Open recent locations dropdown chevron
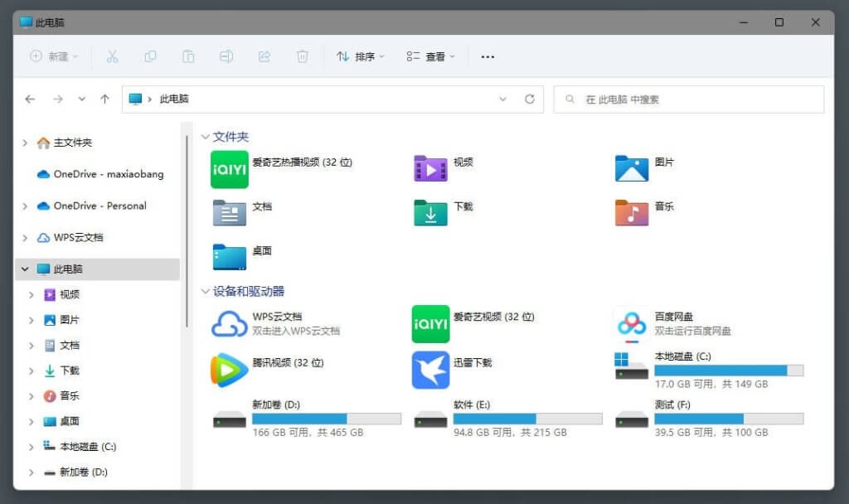Screen dimensions: 849x504 pyautogui.click(x=82, y=99)
